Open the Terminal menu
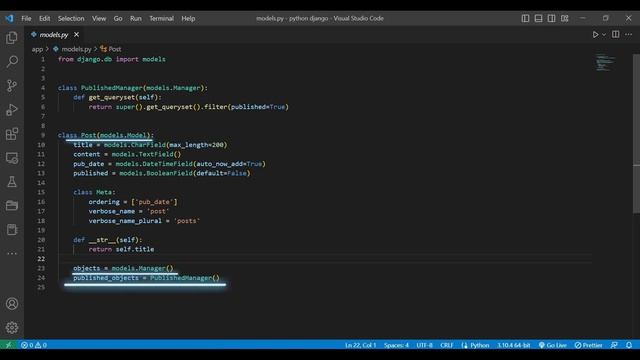Image resolution: width=640 pixels, height=360 pixels. coord(161,18)
